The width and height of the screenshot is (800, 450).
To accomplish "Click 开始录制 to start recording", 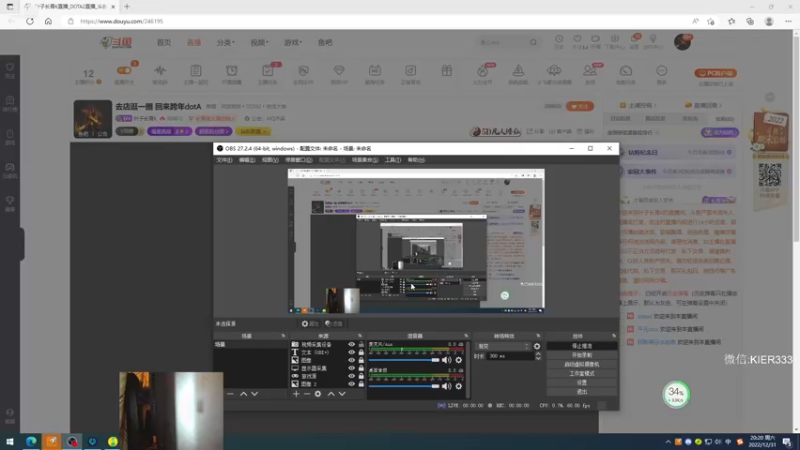I will [x=582, y=355].
